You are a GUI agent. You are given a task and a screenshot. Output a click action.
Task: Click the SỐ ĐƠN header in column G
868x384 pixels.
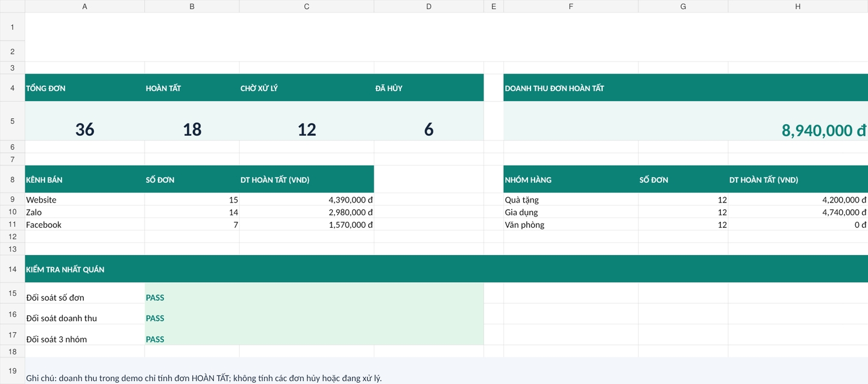[683, 179]
